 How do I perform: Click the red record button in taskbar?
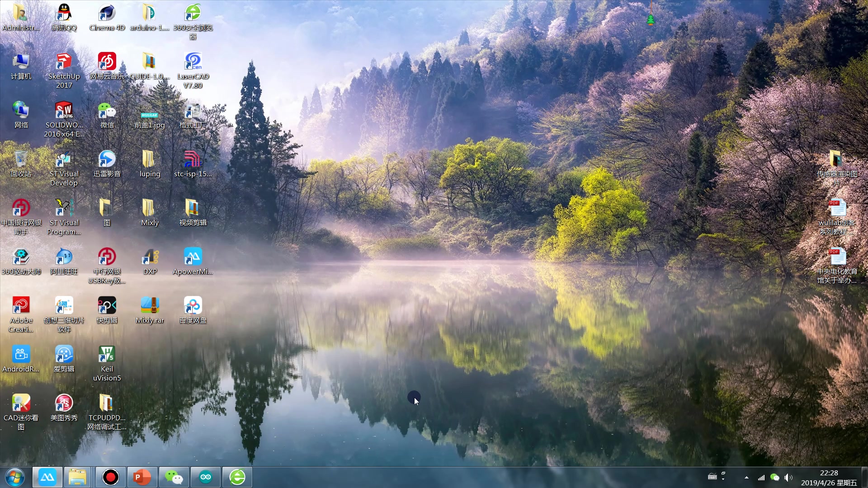[x=110, y=477]
